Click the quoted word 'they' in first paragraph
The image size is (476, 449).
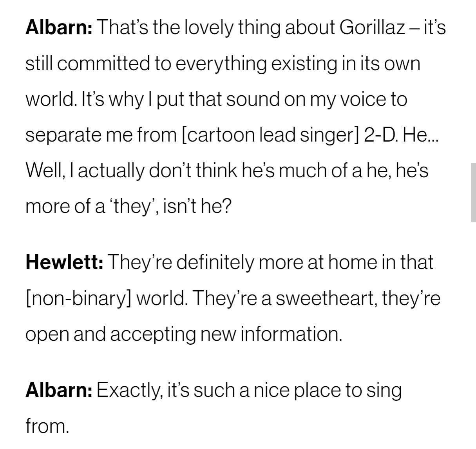(132, 206)
